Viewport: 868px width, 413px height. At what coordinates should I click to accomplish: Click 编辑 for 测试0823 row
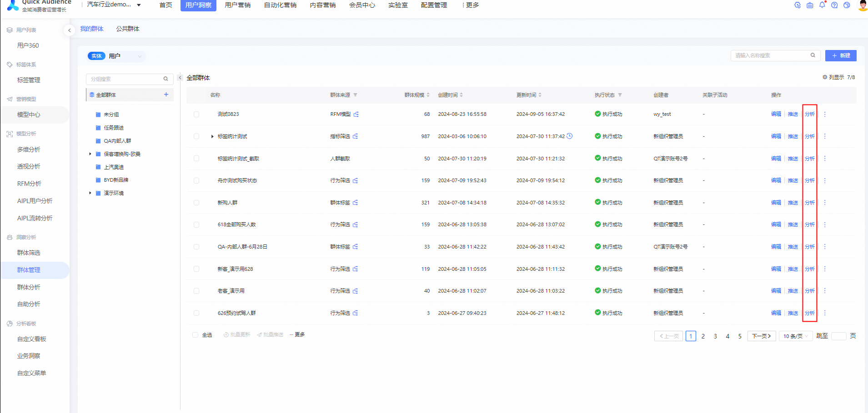point(776,114)
